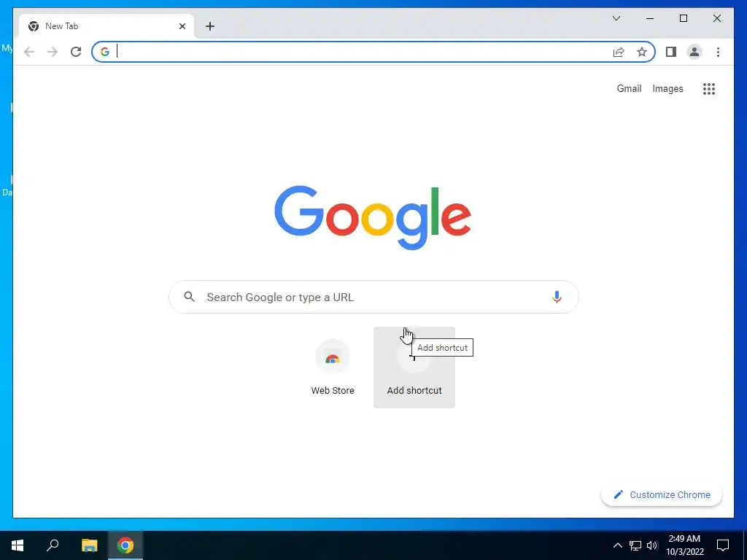This screenshot has width=747, height=560.
Task: Open Windows taskbar search
Action: pos(53,545)
